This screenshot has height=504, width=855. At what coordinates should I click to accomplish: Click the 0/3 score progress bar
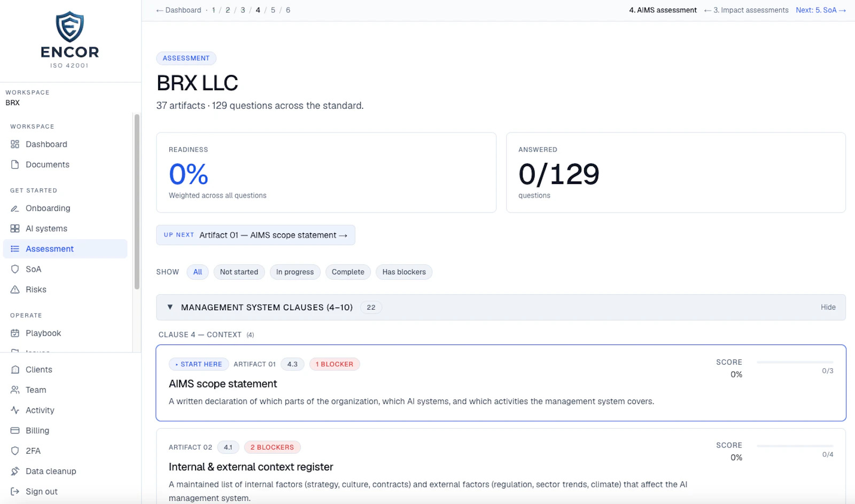click(x=795, y=363)
